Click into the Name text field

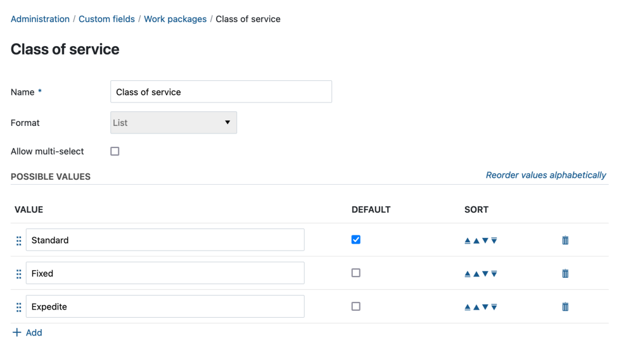pos(220,92)
